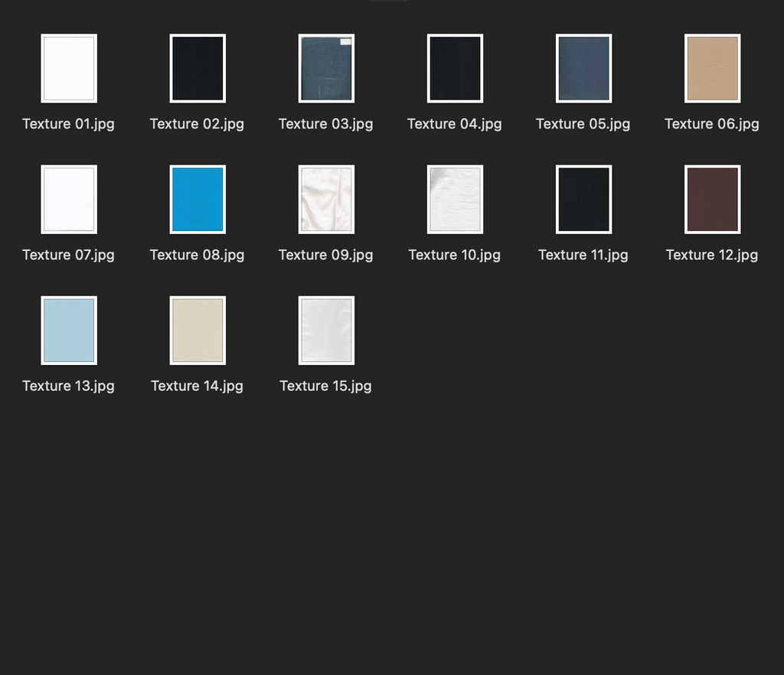Click the file name Texture 01.jpg
This screenshot has height=675, width=784.
(x=68, y=124)
